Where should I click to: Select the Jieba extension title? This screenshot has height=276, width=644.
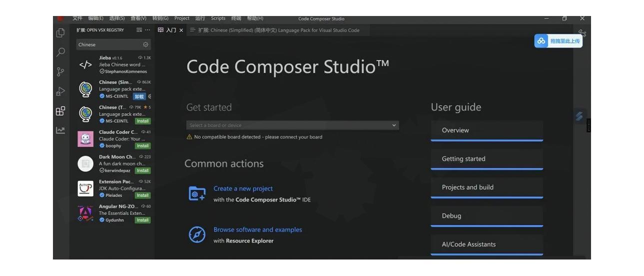105,58
